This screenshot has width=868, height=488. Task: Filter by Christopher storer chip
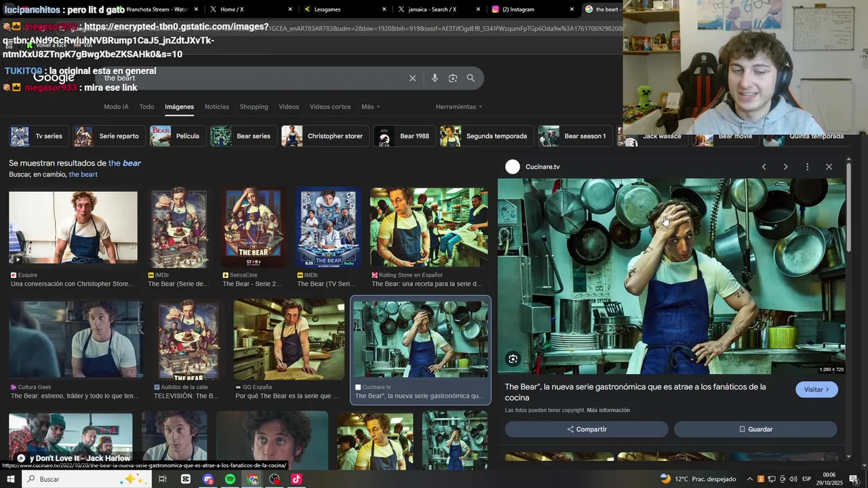(325, 136)
